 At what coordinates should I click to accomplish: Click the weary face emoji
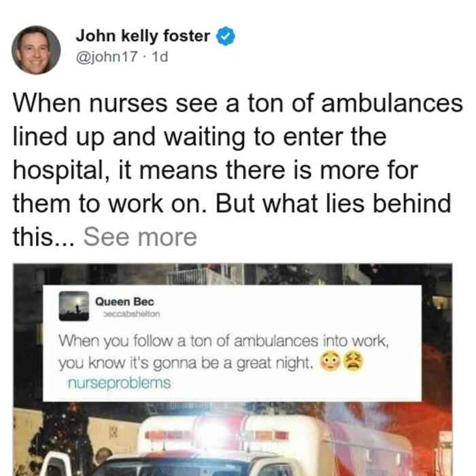[x=353, y=361]
